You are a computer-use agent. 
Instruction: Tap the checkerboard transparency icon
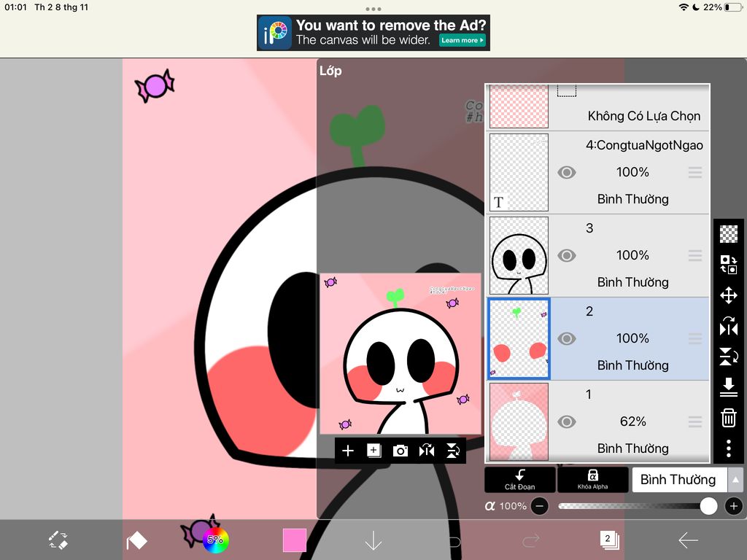pos(729,234)
